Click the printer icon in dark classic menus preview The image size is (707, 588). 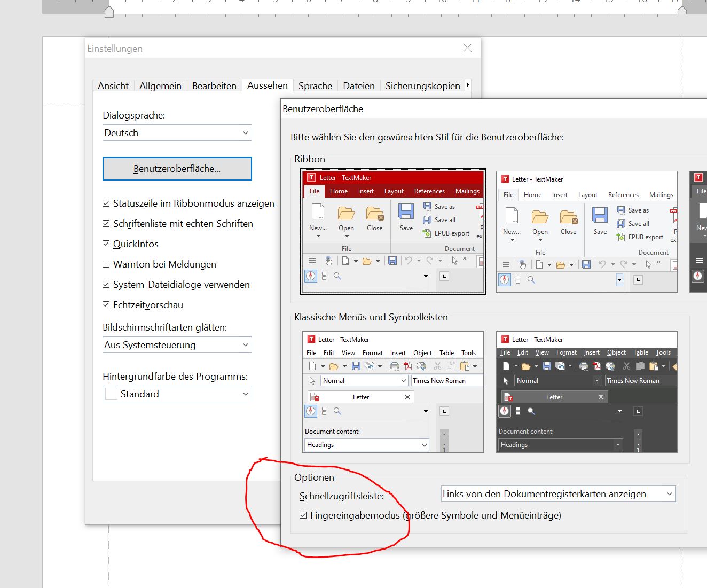tap(584, 366)
